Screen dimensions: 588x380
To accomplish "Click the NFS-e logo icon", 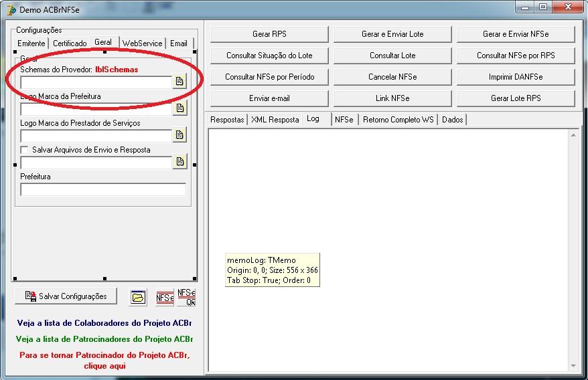I will [x=165, y=298].
